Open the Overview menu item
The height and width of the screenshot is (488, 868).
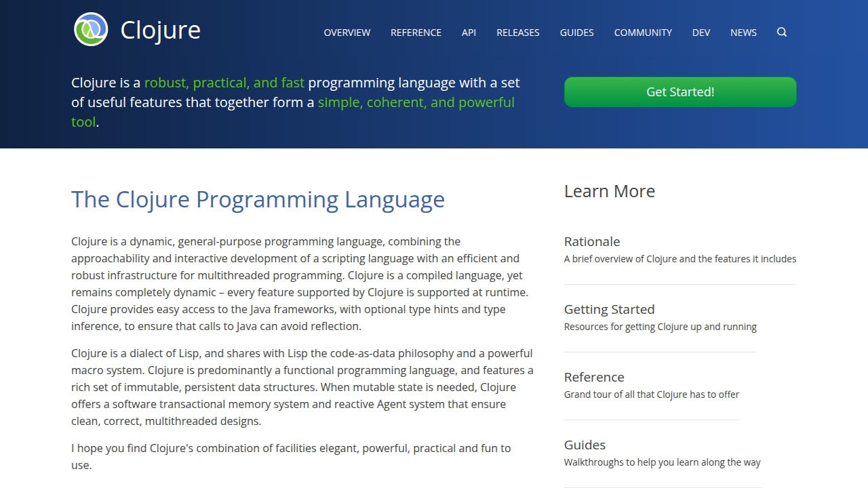(x=347, y=33)
